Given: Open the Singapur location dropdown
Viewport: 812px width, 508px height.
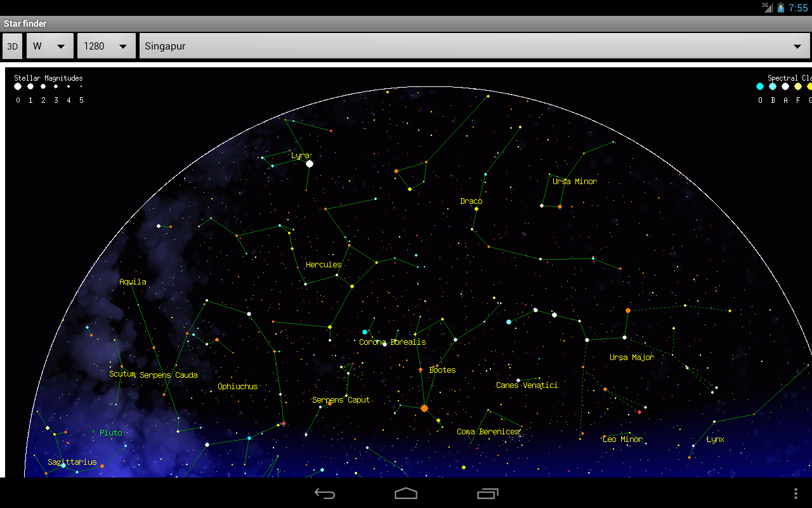Looking at the screenshot, I should click(x=475, y=46).
